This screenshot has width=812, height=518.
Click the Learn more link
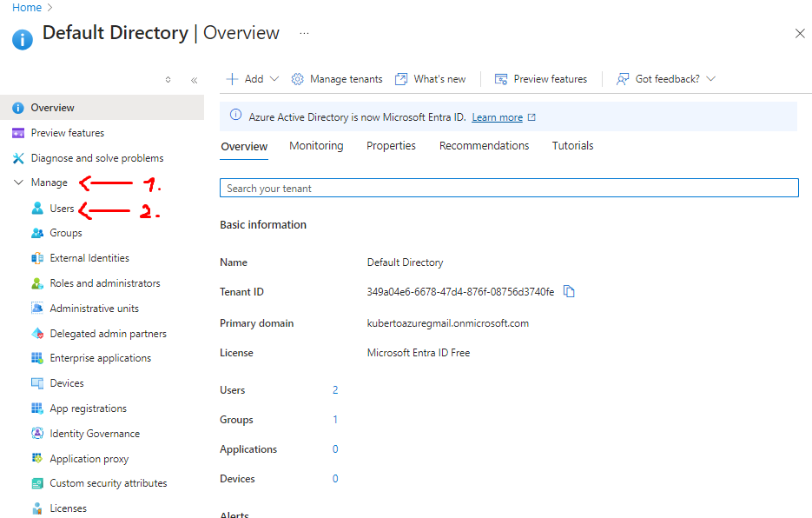497,117
